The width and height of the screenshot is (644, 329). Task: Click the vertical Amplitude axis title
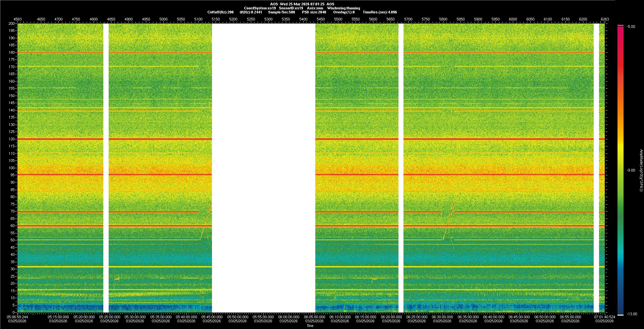point(641,170)
